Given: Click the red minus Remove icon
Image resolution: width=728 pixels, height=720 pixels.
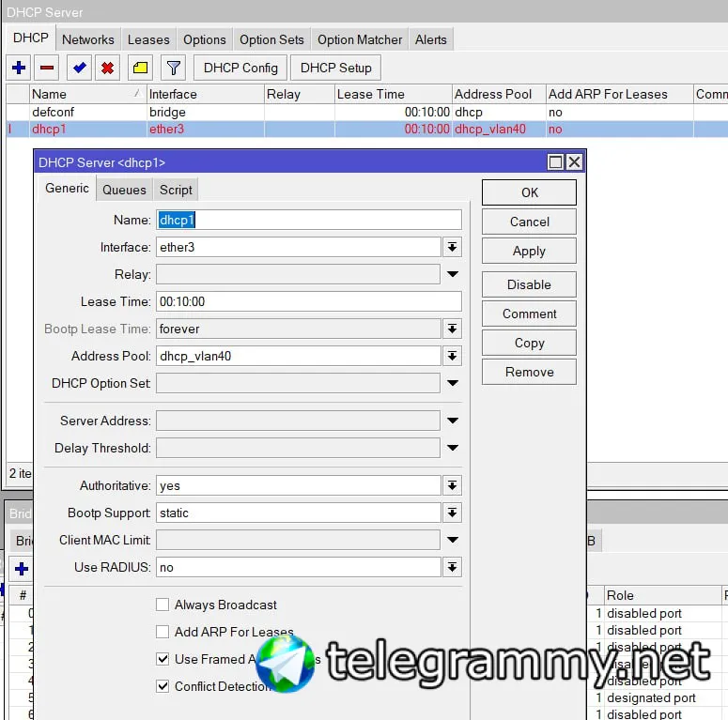Looking at the screenshot, I should click(47, 68).
